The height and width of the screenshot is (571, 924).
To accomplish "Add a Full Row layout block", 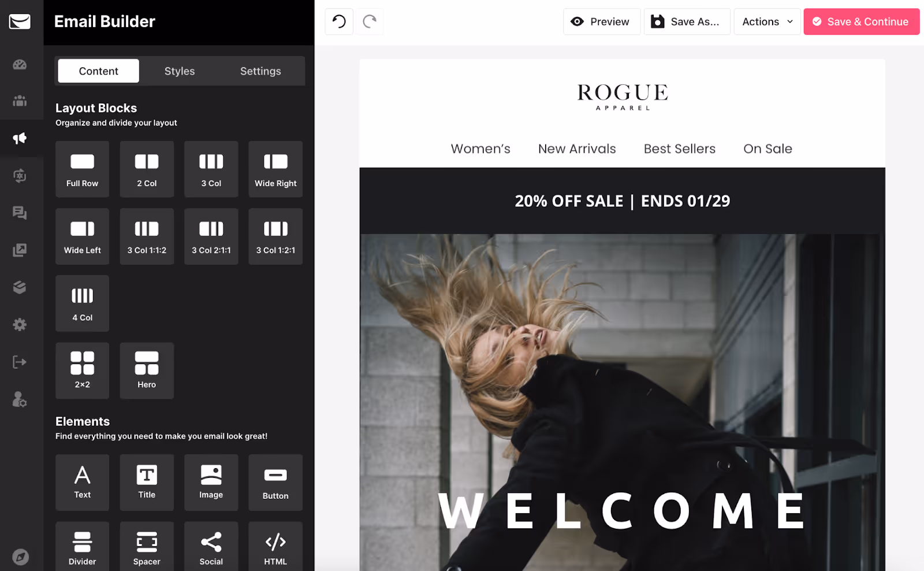I will click(x=82, y=169).
